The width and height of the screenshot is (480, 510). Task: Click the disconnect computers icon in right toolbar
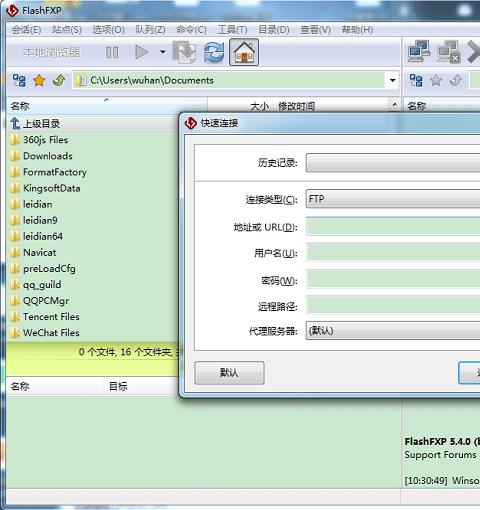[x=448, y=52]
